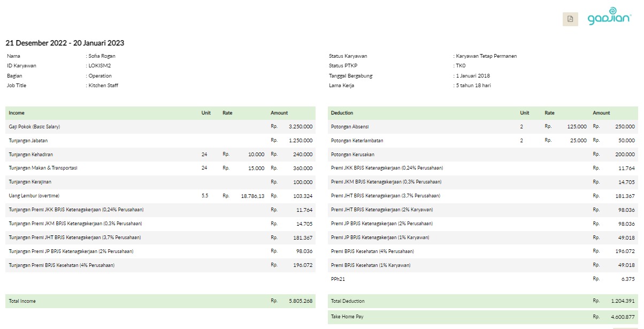Click the employee name Sofia Rogan

pyautogui.click(x=102, y=56)
